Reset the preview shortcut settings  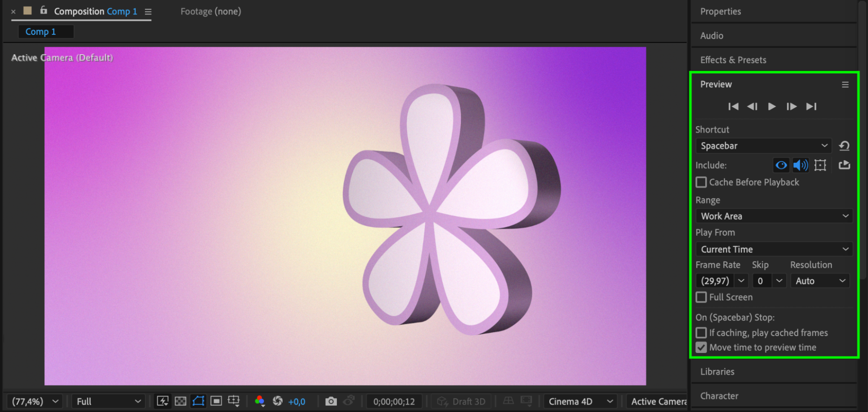click(844, 146)
